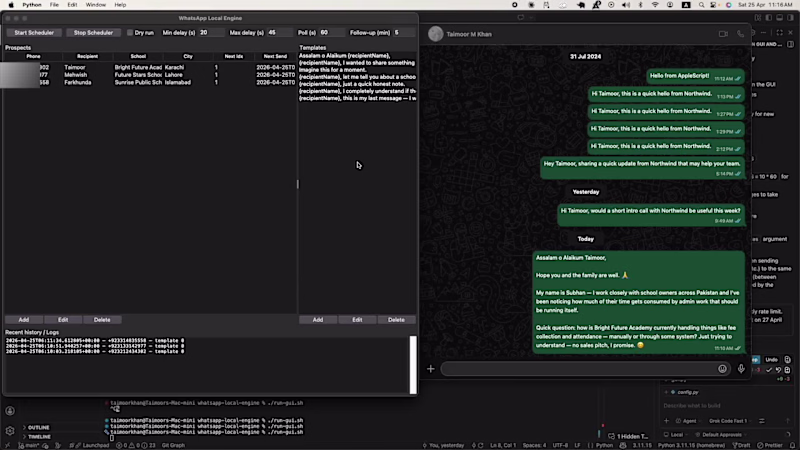Click WhatsApp microphone voice message icon
Screen dimensions: 800x450
tap(741, 369)
